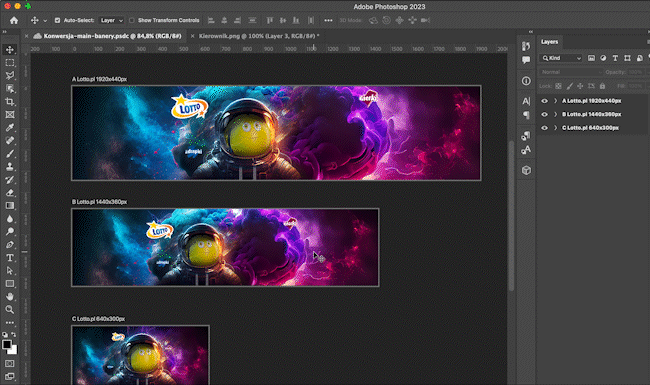Select the Zoom tool
This screenshot has height=385, width=650.
[10, 310]
